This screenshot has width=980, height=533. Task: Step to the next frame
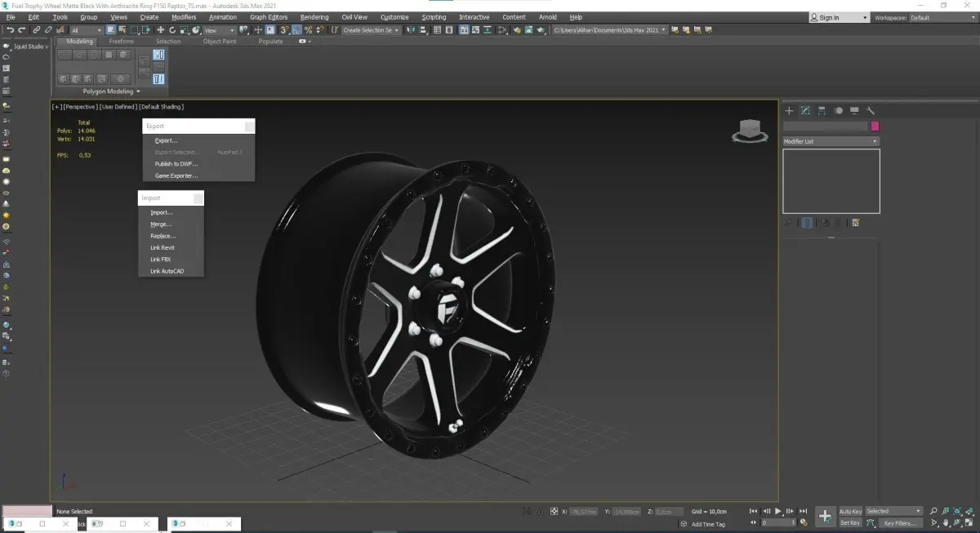coord(790,511)
